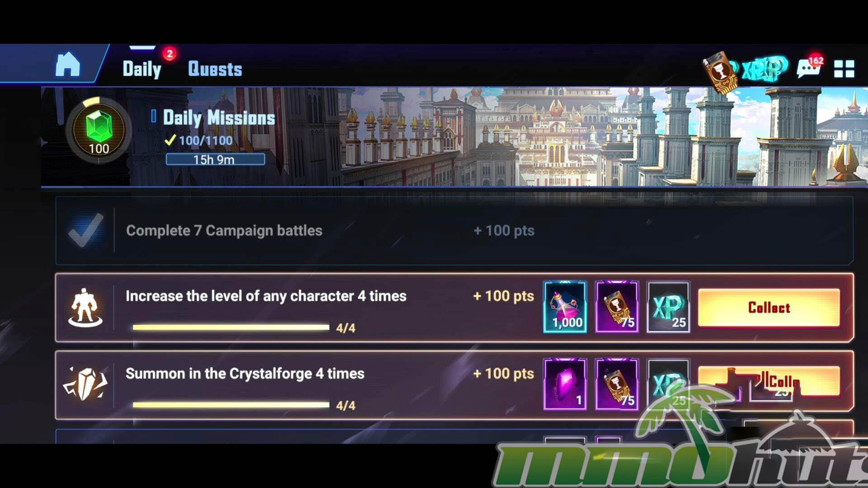Switch to the Quests tab
868x488 pixels.
(215, 69)
